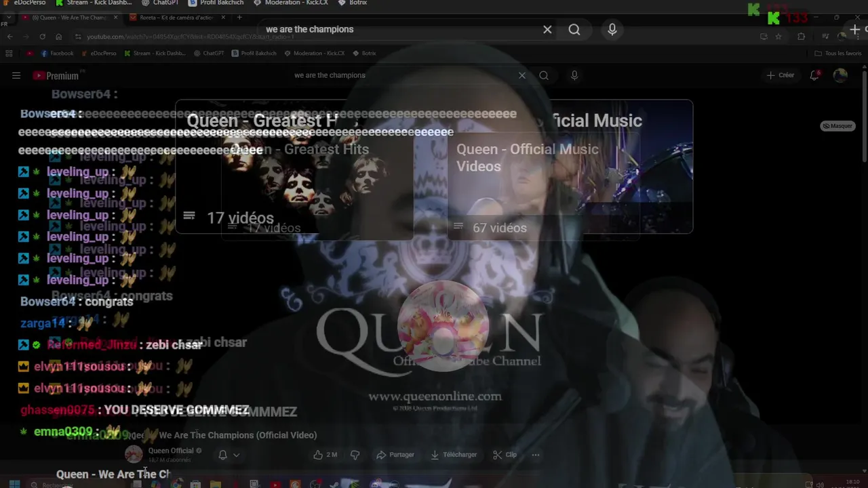The height and width of the screenshot is (488, 868).
Task: Click chat message 'Bowser64 : congrats'
Action: point(77,302)
